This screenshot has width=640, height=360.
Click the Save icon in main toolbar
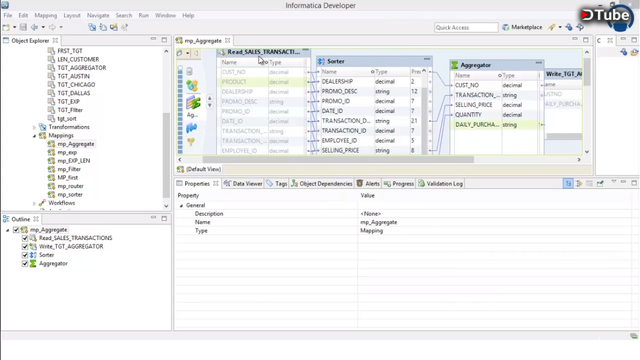(23, 27)
